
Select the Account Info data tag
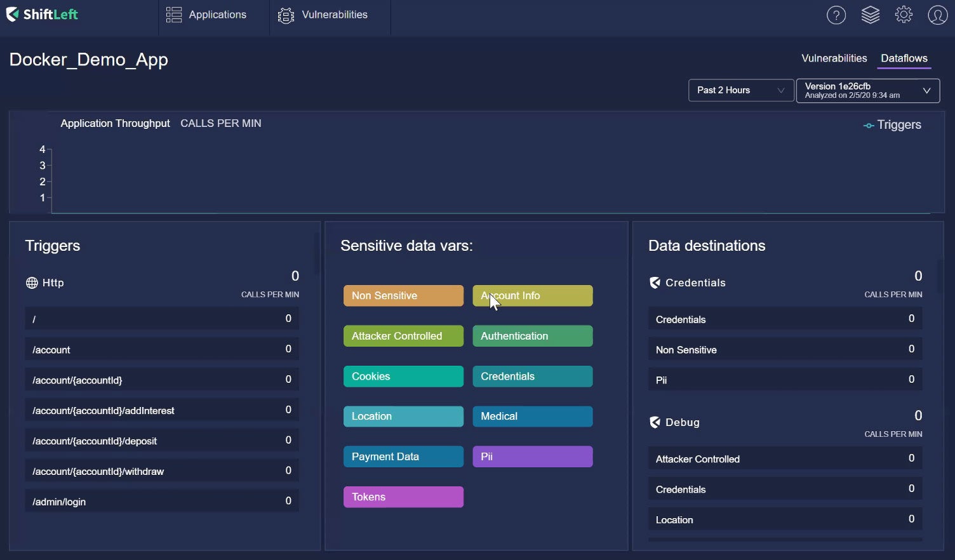click(533, 296)
